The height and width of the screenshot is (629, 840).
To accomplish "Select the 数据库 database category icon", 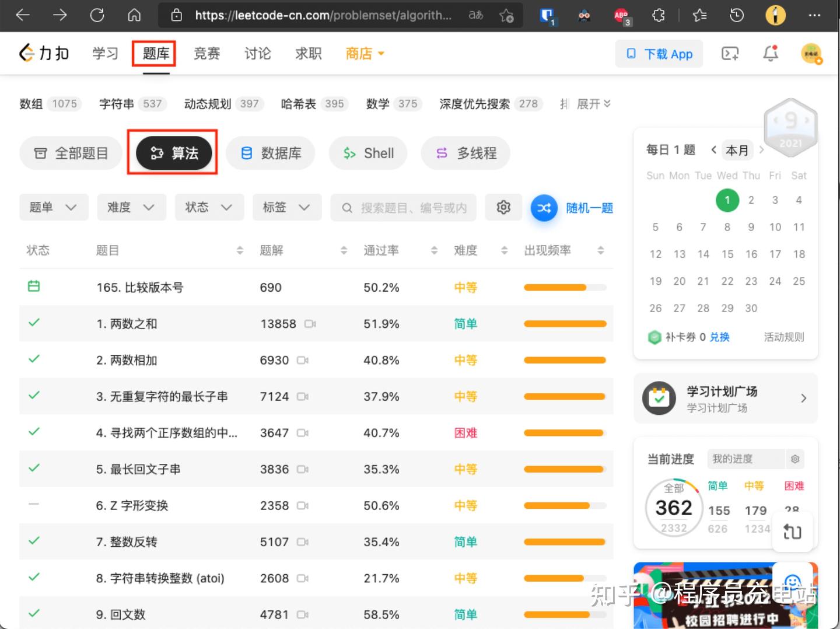I will click(246, 153).
